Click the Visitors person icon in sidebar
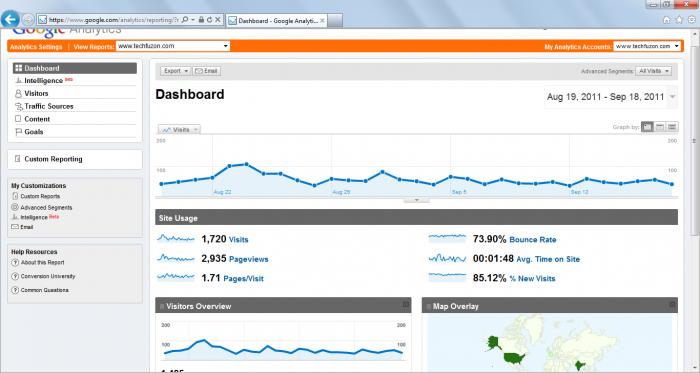The image size is (700, 373). pos(18,94)
